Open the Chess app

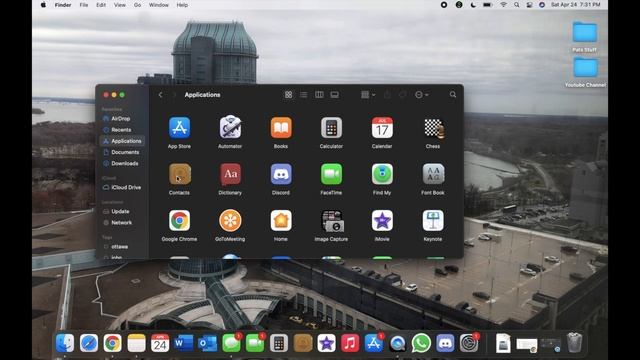point(433,128)
